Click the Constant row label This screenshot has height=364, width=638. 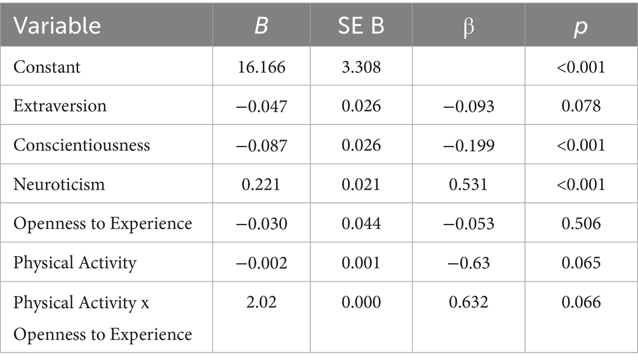click(x=47, y=66)
